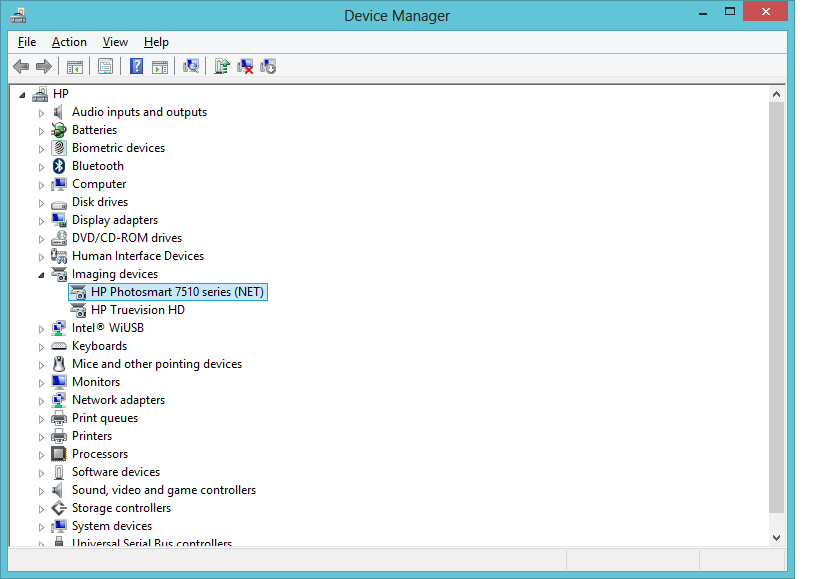The width and height of the screenshot is (819, 579).
Task: Click the DVD/CD-ROM drives icon
Action: click(59, 238)
